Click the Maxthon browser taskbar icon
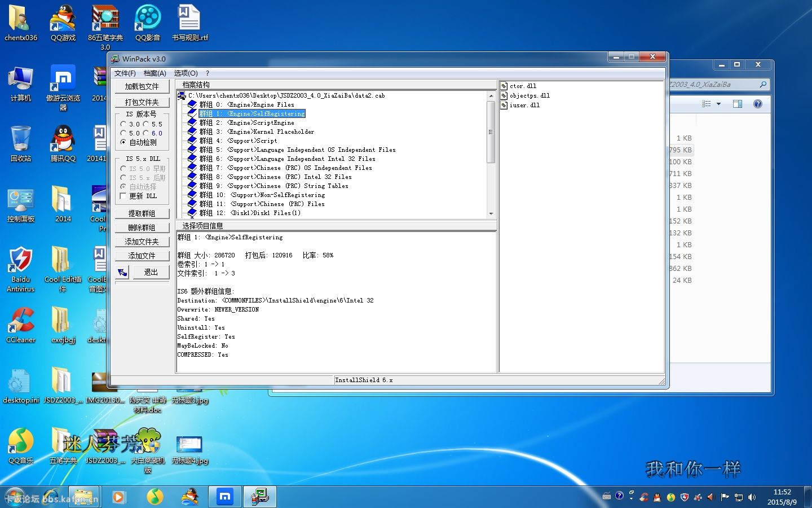812x508 pixels. (225, 497)
